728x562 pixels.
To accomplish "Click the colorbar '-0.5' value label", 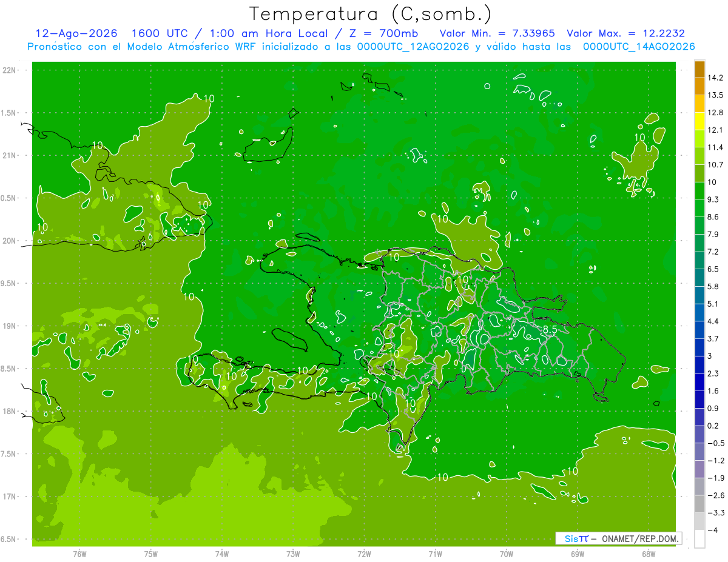I will click(715, 444).
